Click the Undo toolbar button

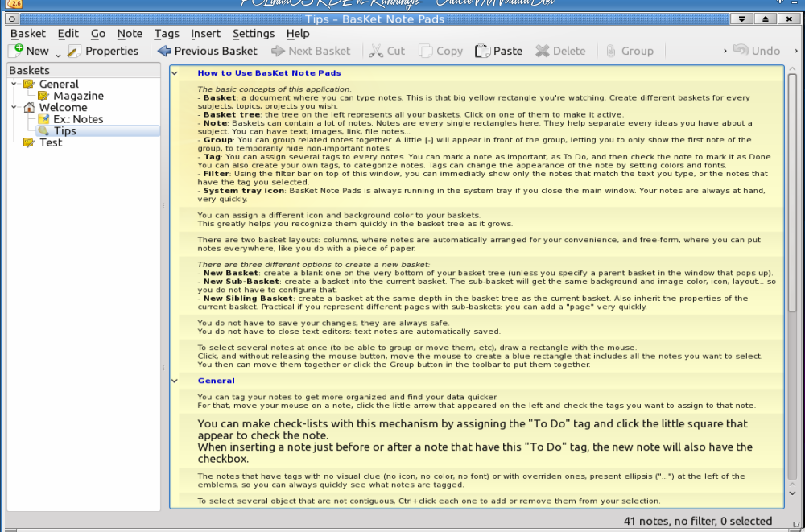(756, 51)
